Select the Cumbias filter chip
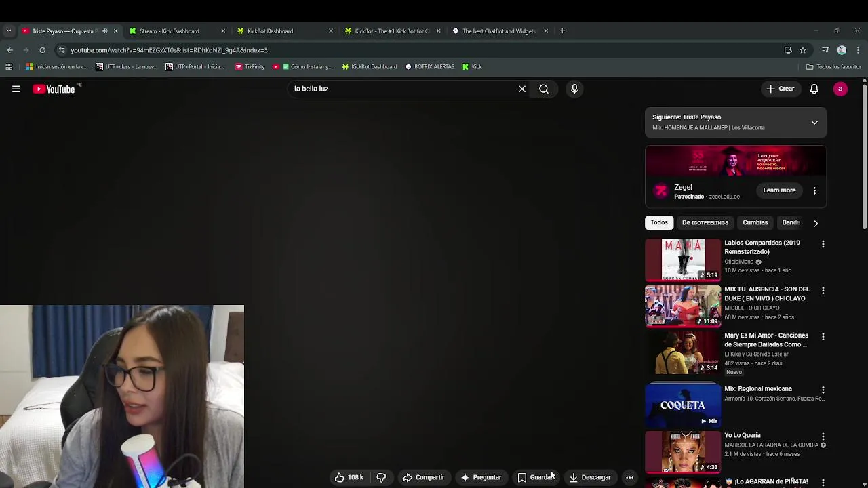The width and height of the screenshot is (868, 488). click(755, 222)
